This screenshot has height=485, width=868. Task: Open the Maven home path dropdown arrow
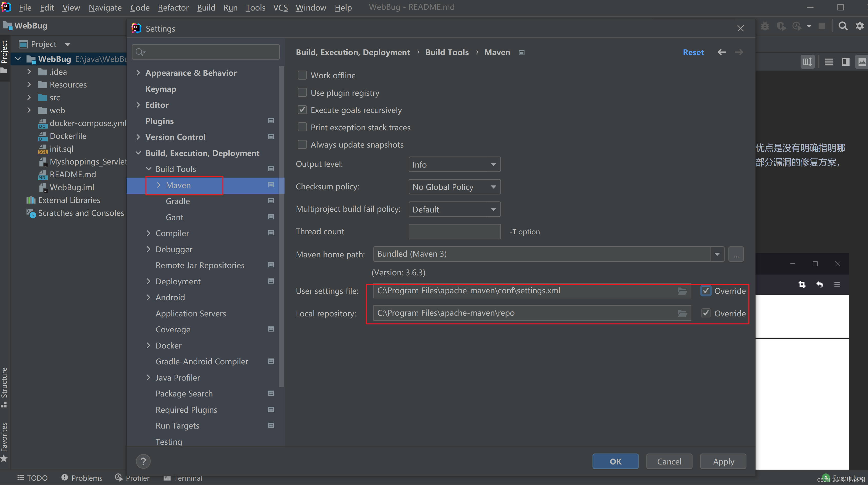[717, 254]
